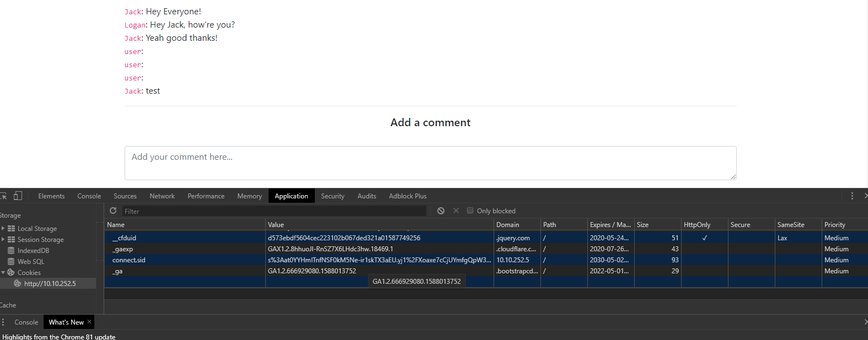Click the delete selected cookie X icon
The image size is (868, 340).
click(456, 211)
